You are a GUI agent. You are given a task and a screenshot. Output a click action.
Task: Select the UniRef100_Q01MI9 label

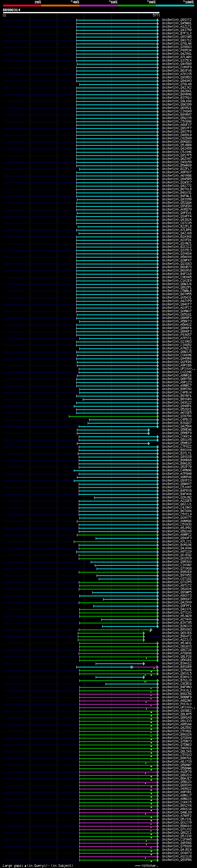coord(177,558)
